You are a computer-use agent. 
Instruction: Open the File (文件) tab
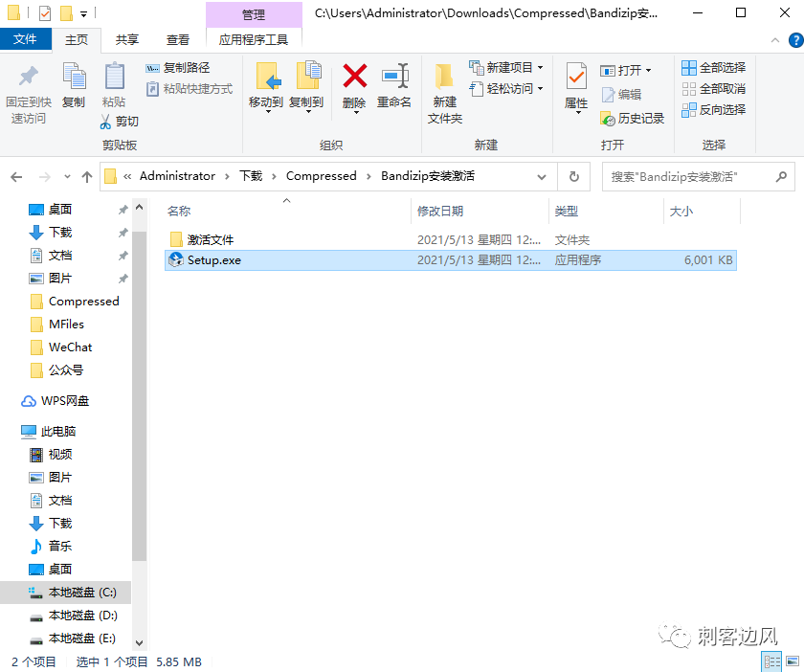pos(25,39)
